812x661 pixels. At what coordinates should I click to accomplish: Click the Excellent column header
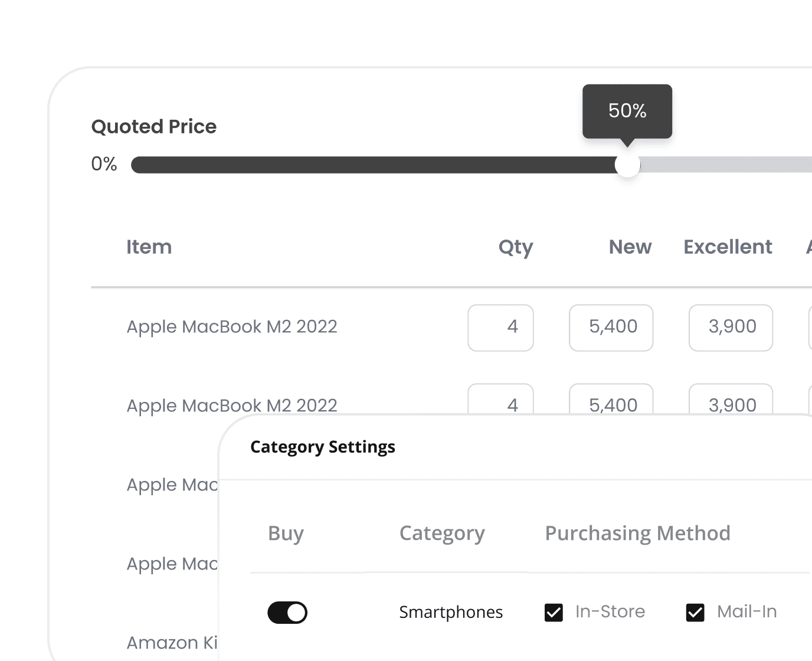pyautogui.click(x=728, y=247)
